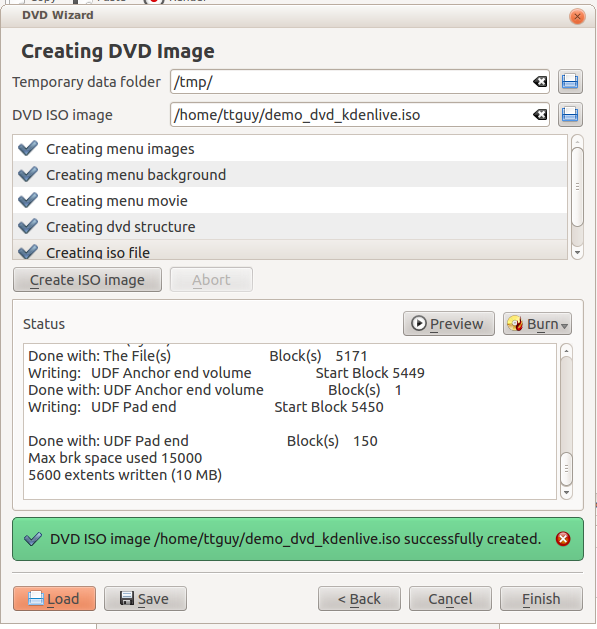Clear the Temporary data folder field
The image size is (597, 629).
(x=540, y=82)
